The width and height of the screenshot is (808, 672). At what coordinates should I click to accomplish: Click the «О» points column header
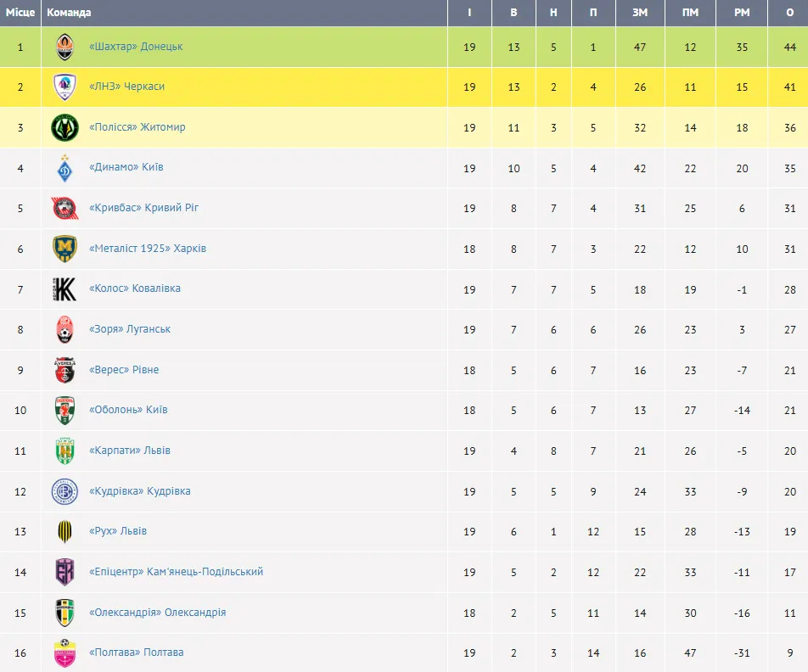coord(790,13)
